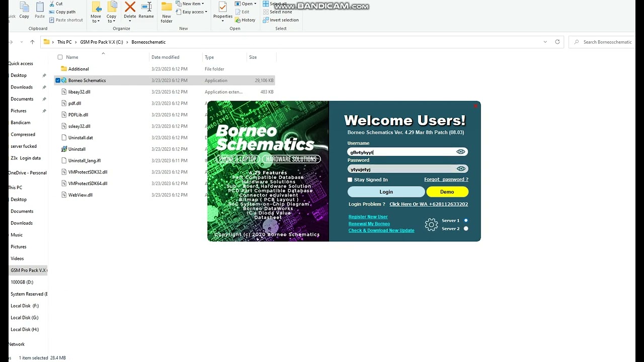Expand address bar history dropdown
This screenshot has width=644, height=362.
[x=545, y=42]
